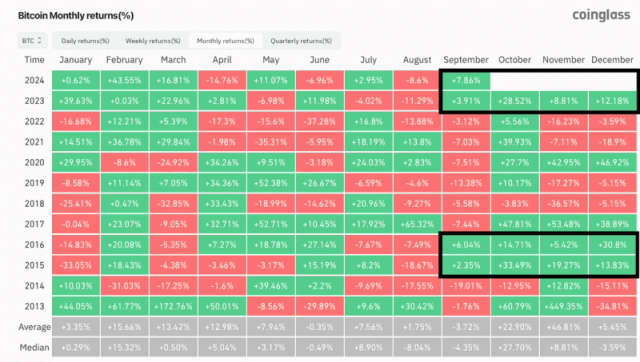Select the Average October +22.90% cell
This screenshot has height=362, width=640.
point(515,327)
